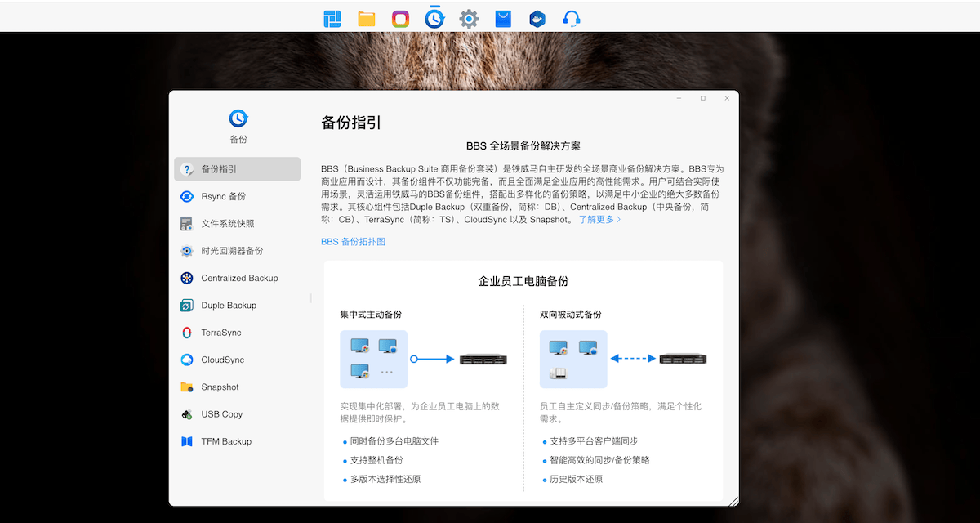Open system settings gear in the dock

click(468, 17)
